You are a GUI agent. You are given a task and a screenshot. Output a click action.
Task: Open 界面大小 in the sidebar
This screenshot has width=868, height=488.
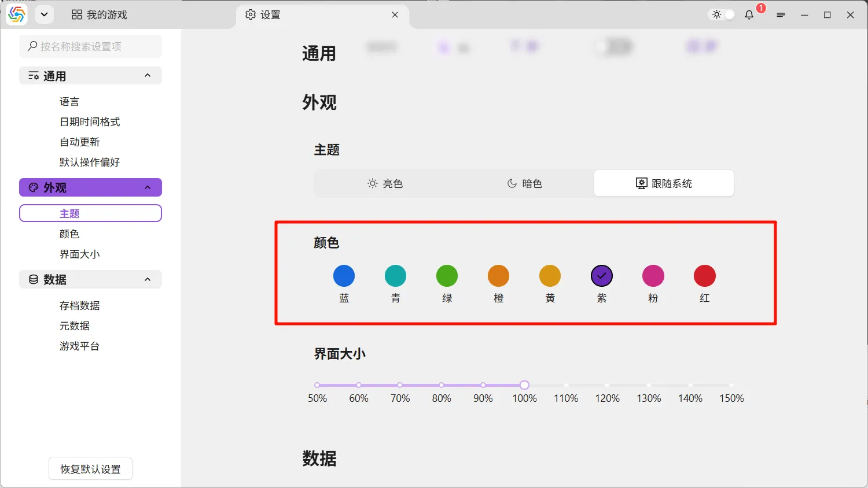pyautogui.click(x=79, y=254)
